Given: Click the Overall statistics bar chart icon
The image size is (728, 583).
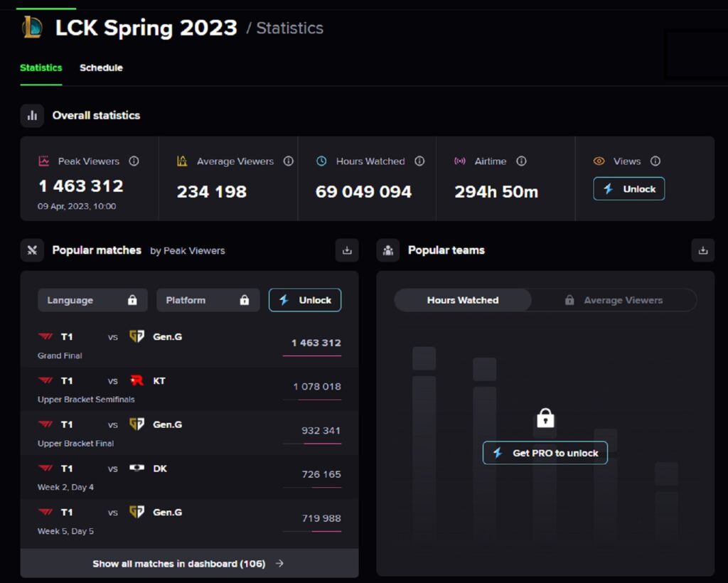Looking at the screenshot, I should (x=32, y=116).
